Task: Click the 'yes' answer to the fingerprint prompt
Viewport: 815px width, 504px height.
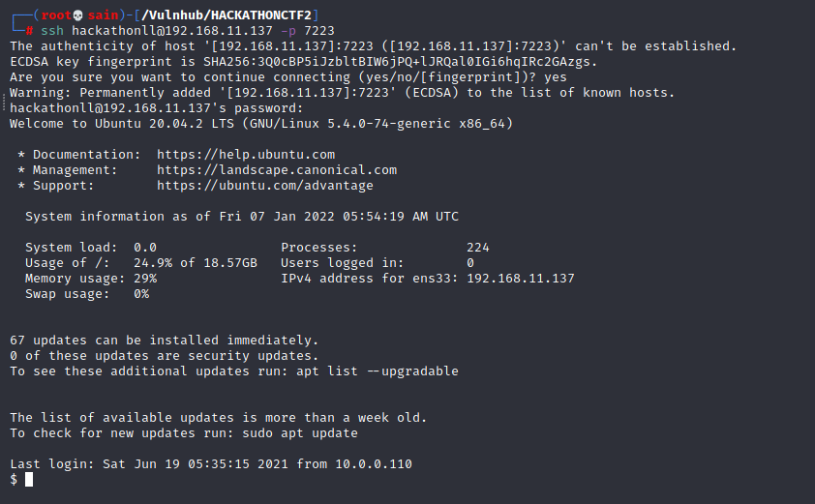Action: 556,77
